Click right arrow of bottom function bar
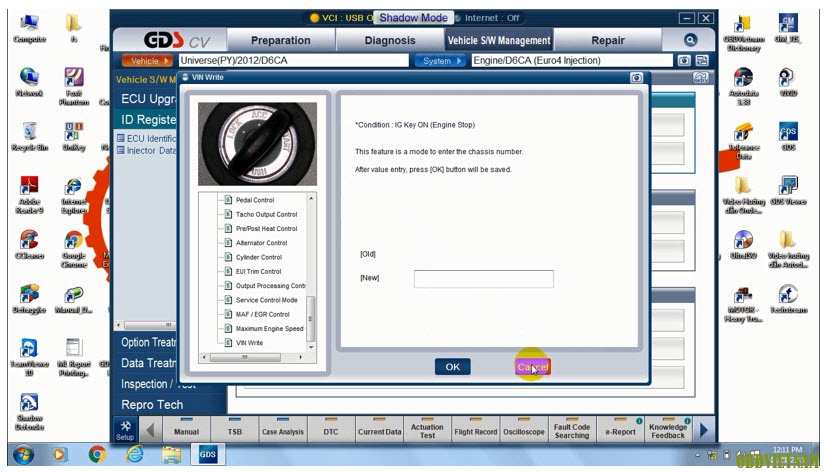Viewport: 826px width, 472px height. (704, 430)
